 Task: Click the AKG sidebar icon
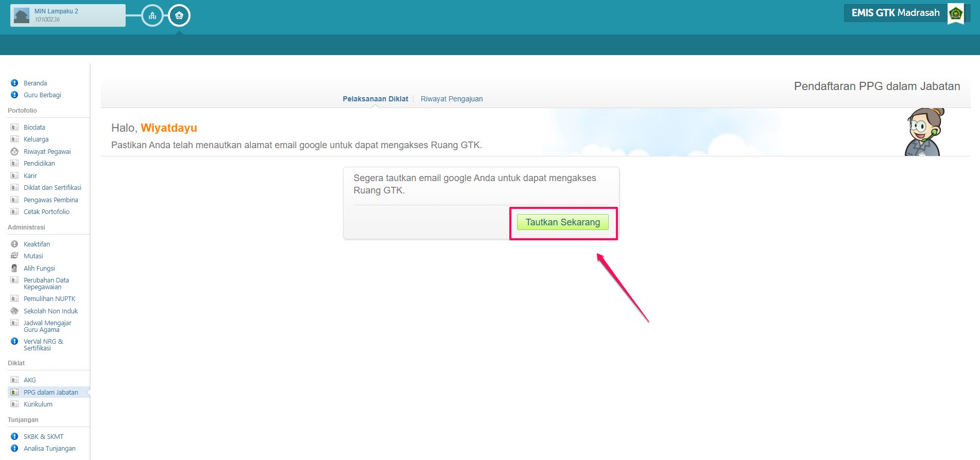pyautogui.click(x=14, y=380)
